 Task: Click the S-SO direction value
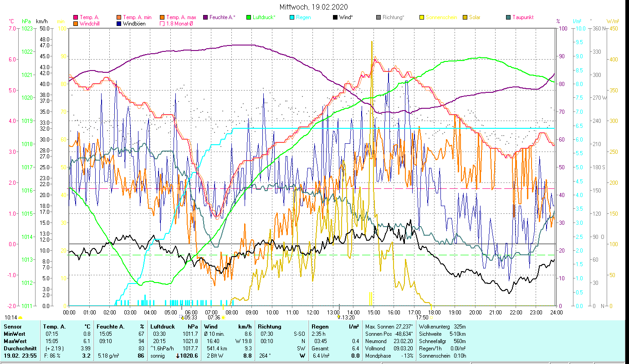tap(299, 334)
